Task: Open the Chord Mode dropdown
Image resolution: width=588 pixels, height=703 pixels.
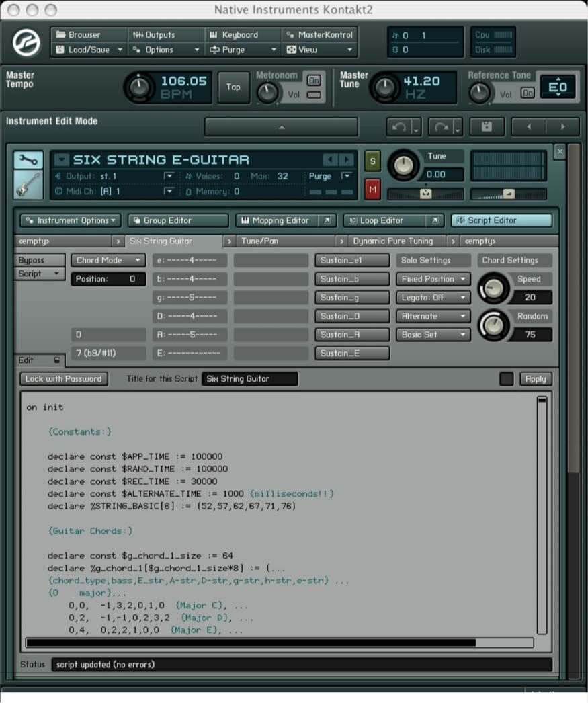Action: tap(108, 260)
